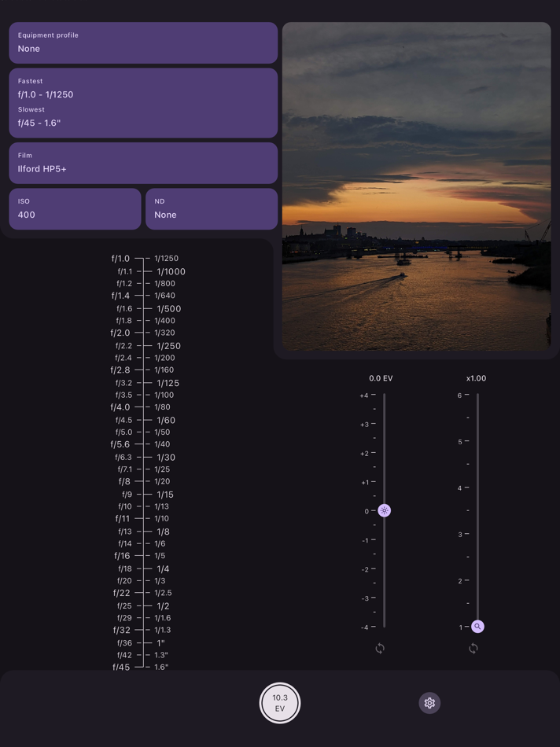Select the 1/10 shutter speed value
Screen dimensions: 560x747
click(161, 518)
